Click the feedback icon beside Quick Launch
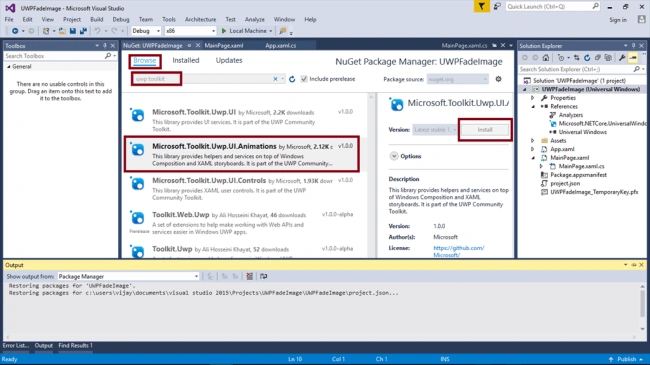The width and height of the screenshot is (650, 365). (497, 7)
